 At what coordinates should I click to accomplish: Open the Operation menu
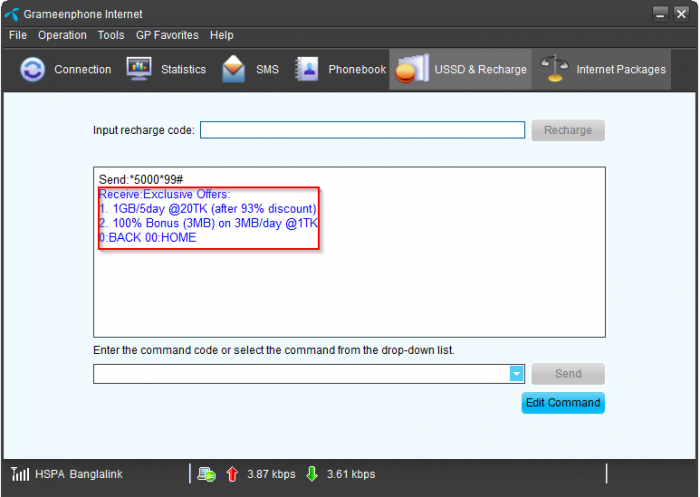click(x=62, y=35)
